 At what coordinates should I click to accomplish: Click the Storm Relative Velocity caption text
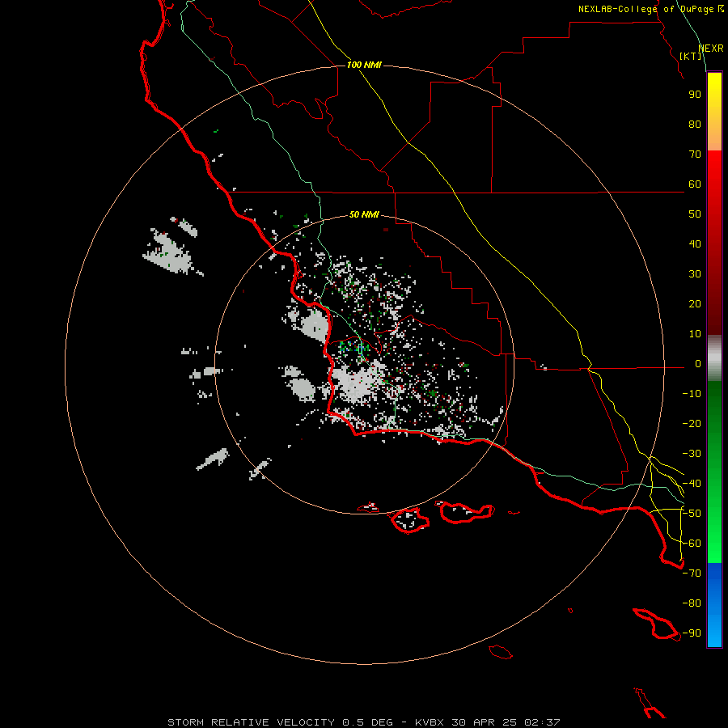point(364,722)
